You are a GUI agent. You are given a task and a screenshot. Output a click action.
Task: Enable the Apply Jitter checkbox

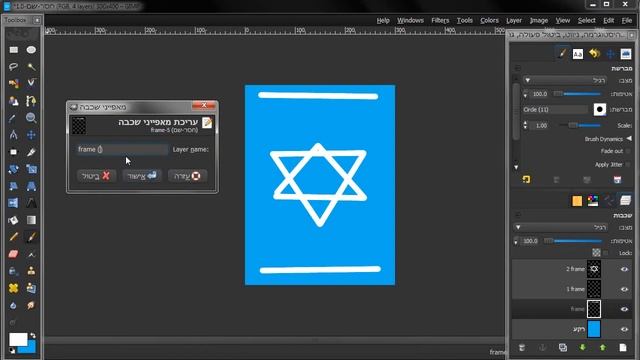628,164
